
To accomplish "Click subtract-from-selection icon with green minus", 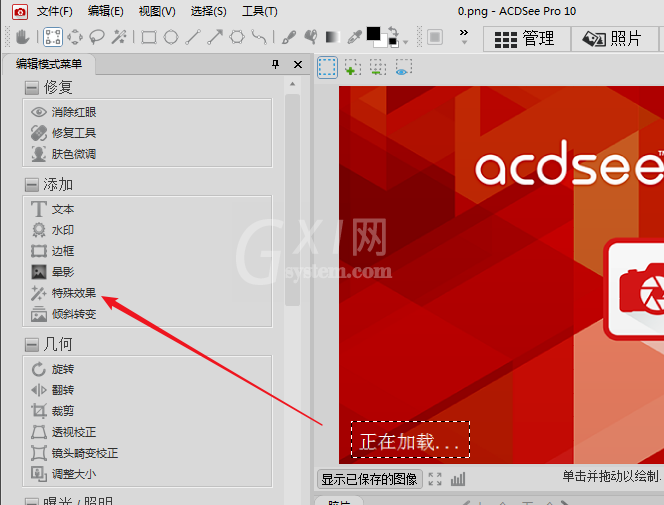I will coord(377,67).
